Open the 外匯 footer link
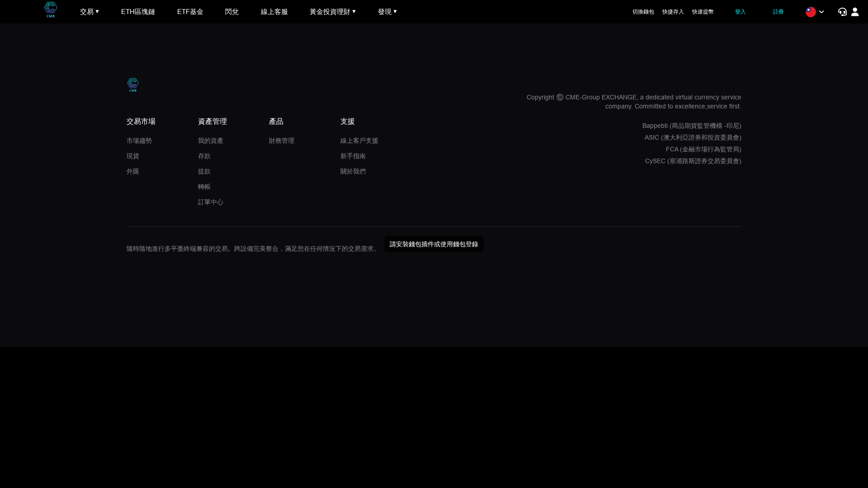The height and width of the screenshot is (488, 868). [x=133, y=172]
